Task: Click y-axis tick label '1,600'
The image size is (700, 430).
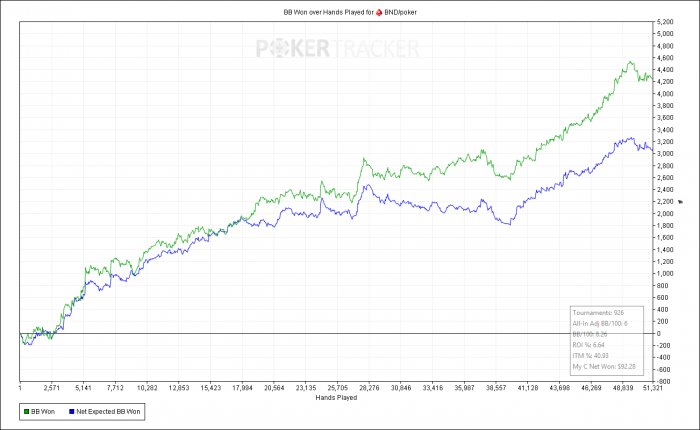Action: coord(665,238)
